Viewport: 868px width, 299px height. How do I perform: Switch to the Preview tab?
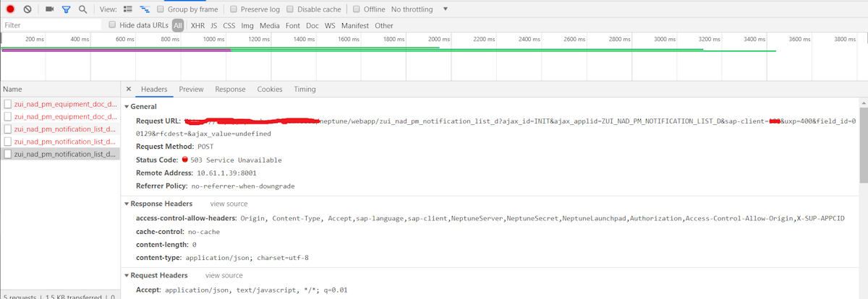point(192,89)
